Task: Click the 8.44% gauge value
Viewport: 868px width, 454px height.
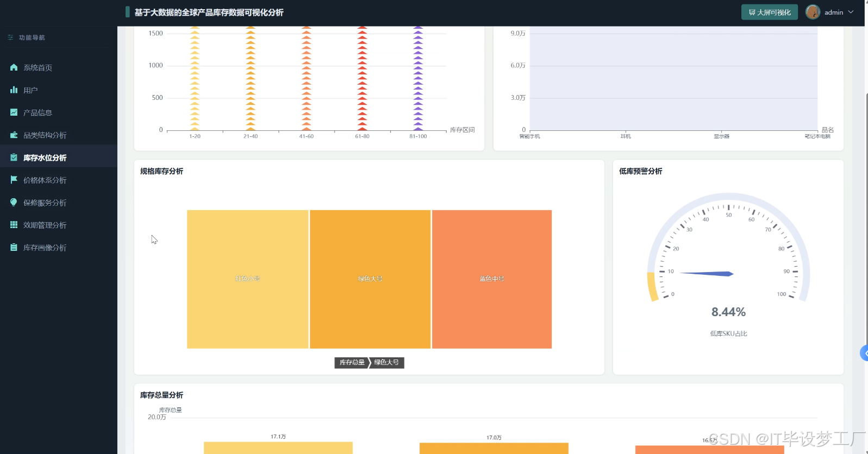Action: click(728, 312)
